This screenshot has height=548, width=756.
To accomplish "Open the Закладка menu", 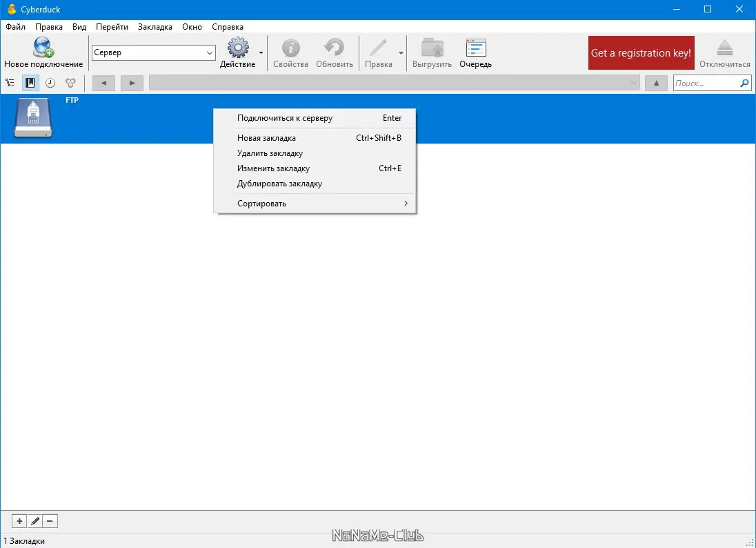I will 155,27.
